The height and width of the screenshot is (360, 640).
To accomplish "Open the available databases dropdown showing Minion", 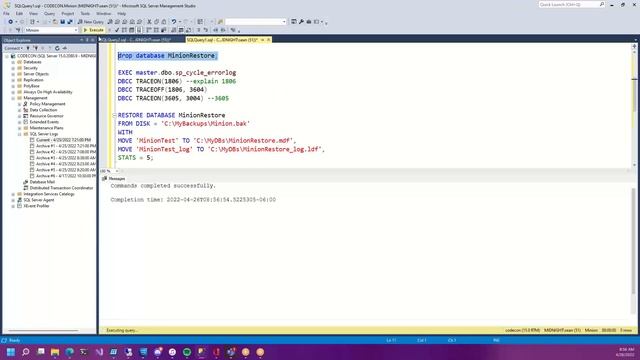I will pos(51,30).
